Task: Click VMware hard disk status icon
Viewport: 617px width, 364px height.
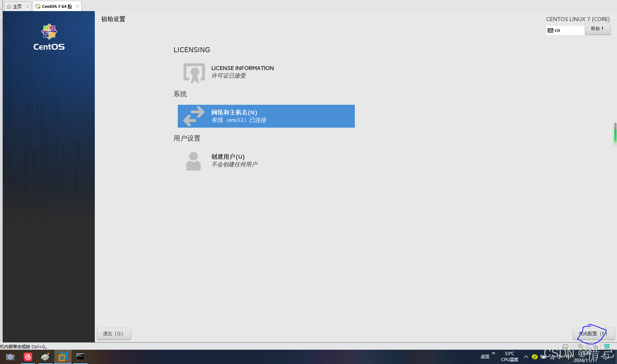Action: (565, 346)
